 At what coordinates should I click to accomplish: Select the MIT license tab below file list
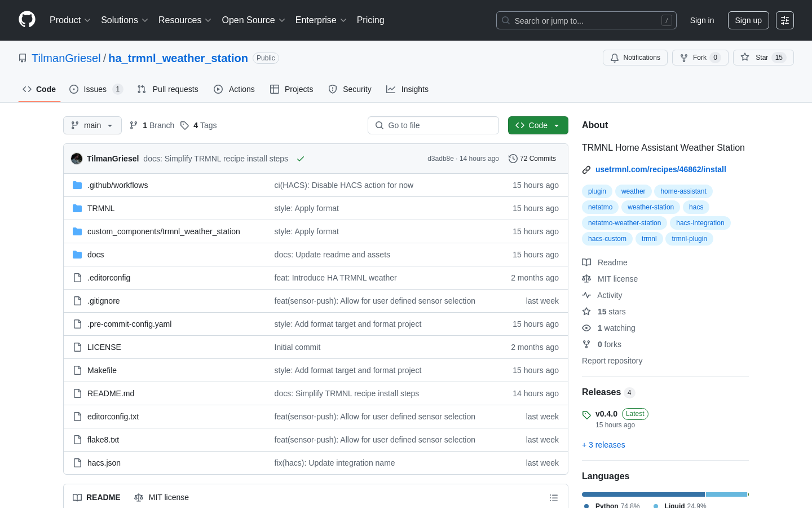point(161,497)
